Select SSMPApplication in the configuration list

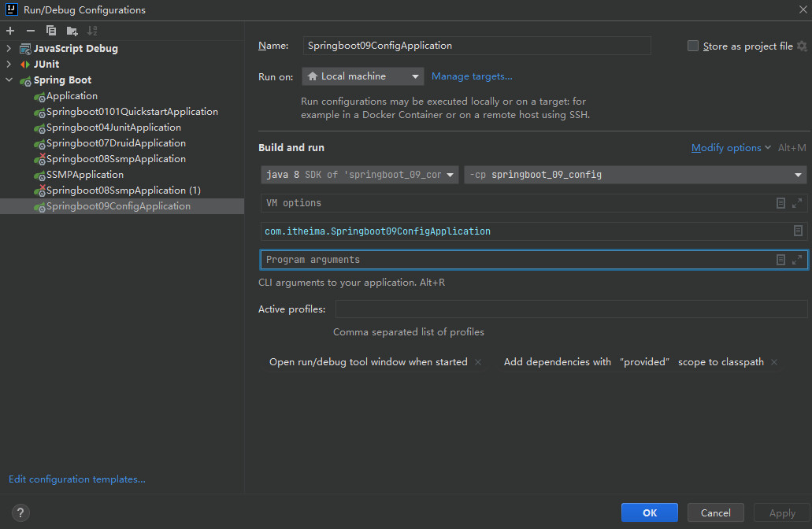84,175
